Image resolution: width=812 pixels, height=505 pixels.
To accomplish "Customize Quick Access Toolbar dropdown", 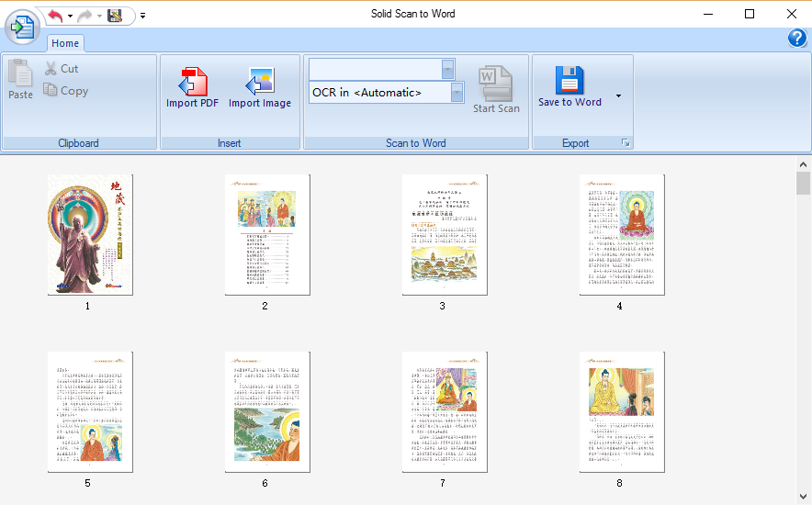I will coord(143,16).
